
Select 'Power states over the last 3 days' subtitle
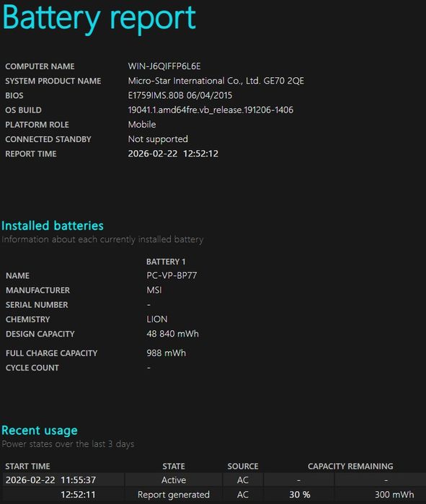point(68,444)
